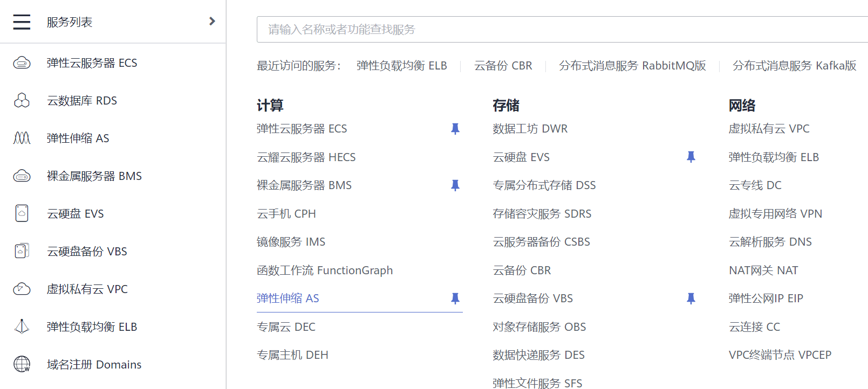
Task: Click the 云硬盘备份 VBS sidebar icon
Action: point(22,251)
